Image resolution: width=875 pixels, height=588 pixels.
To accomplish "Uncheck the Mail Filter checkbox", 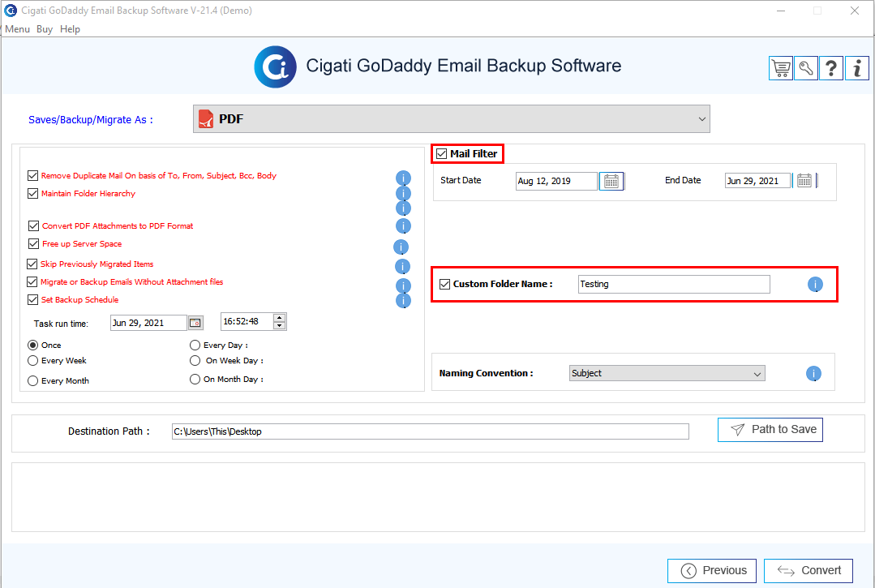I will click(441, 154).
